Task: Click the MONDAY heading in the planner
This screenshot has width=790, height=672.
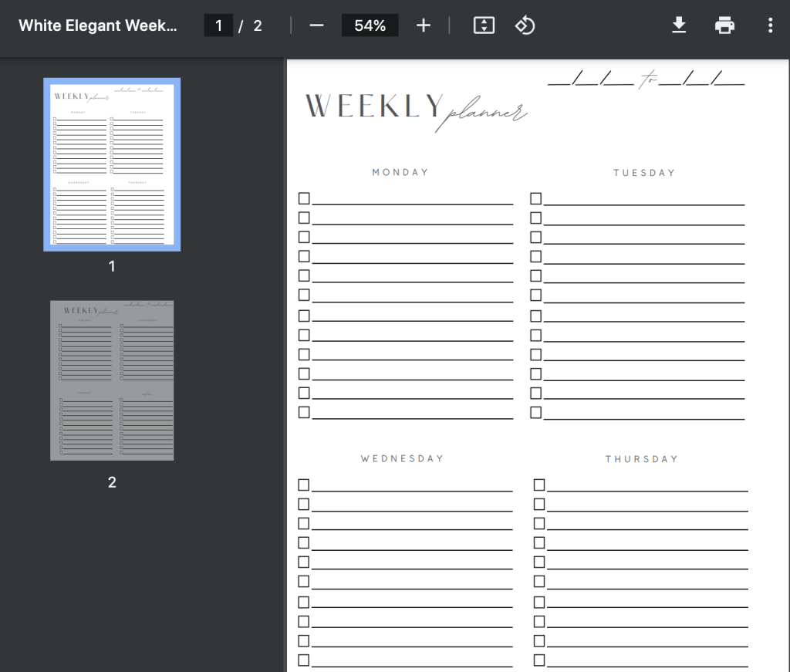Action: [x=400, y=172]
